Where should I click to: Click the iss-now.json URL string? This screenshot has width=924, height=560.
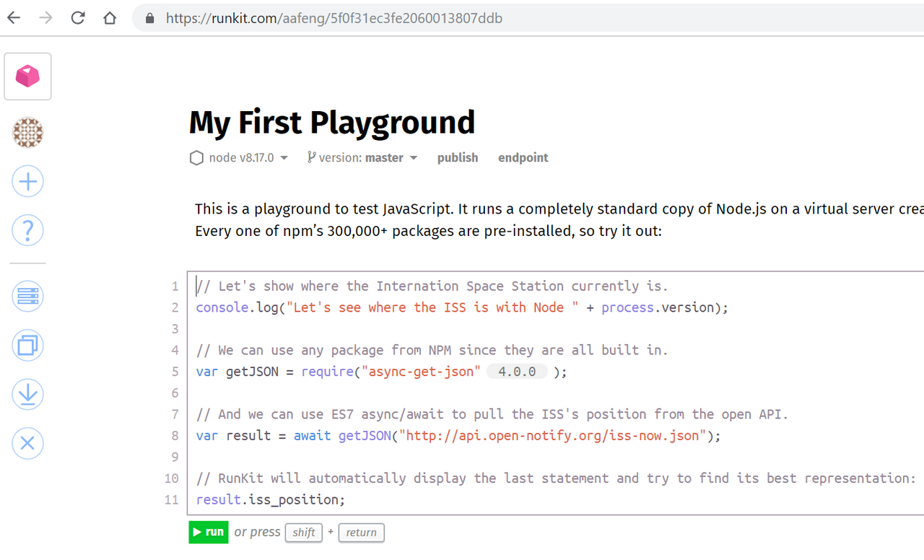(x=553, y=436)
